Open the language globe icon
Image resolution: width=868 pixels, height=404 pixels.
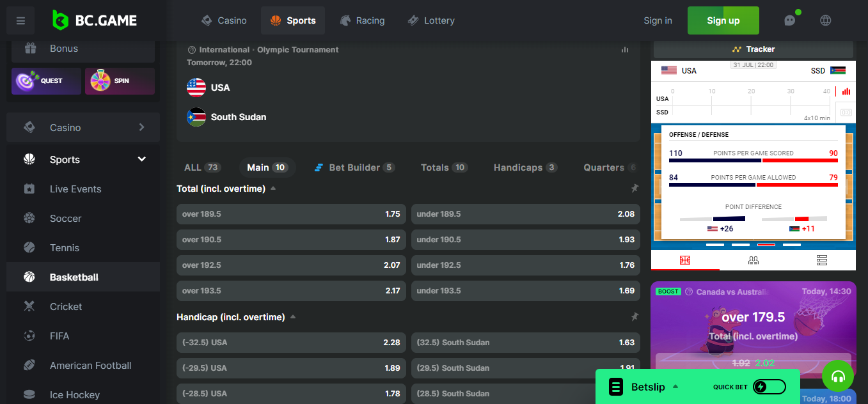825,20
